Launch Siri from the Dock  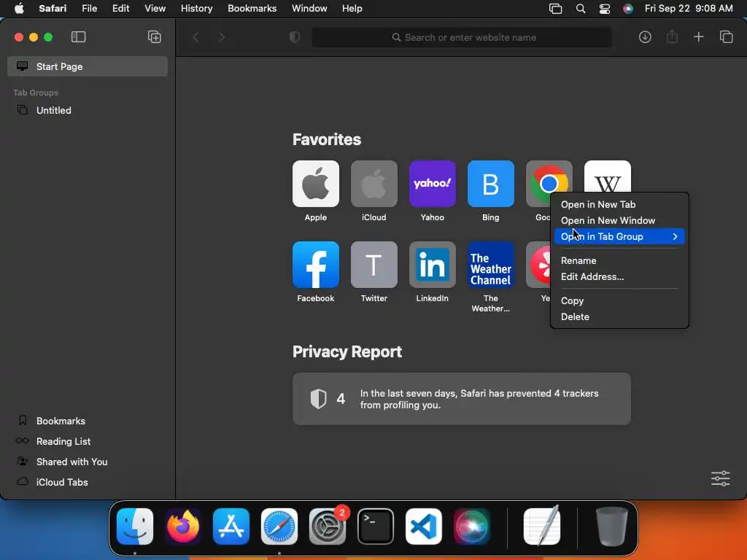point(472,526)
